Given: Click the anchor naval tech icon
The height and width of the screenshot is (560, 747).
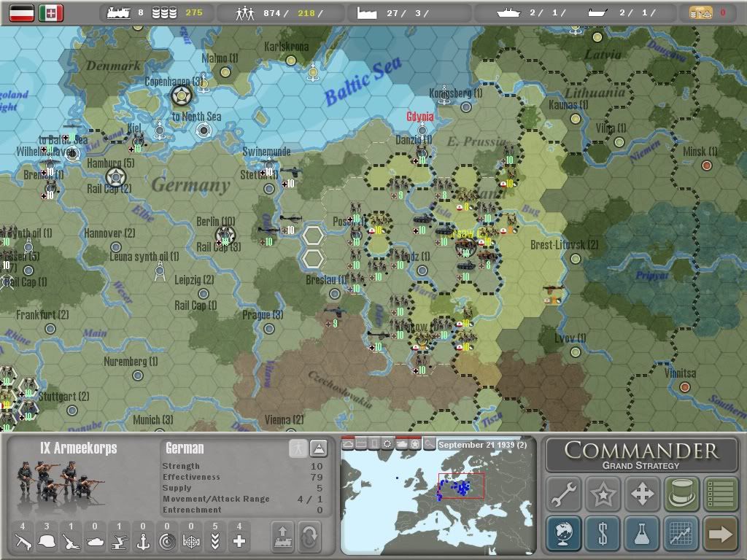Looking at the screenshot, I should pos(143,541).
